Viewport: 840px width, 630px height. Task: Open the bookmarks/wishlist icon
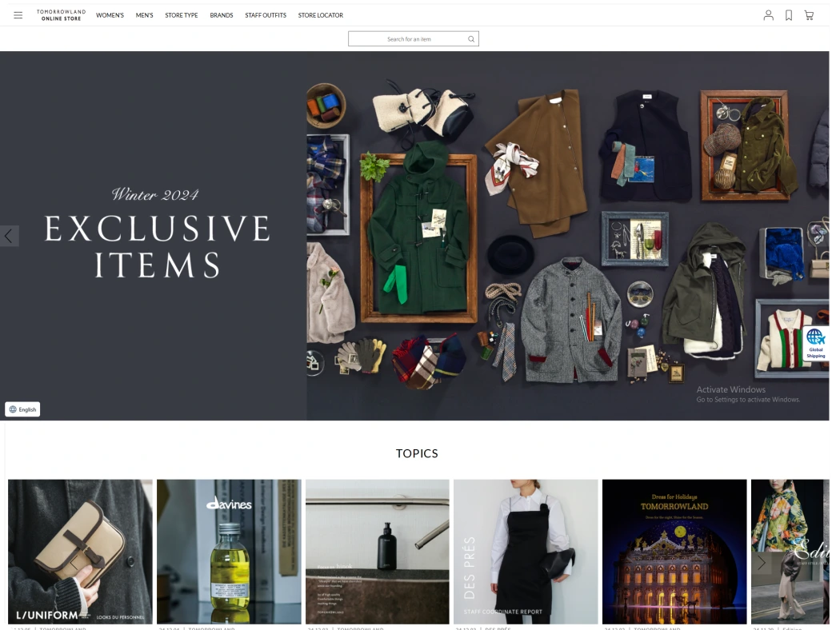(x=789, y=15)
